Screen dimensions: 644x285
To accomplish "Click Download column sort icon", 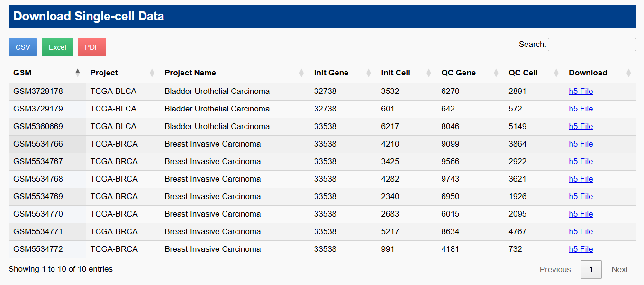I will [629, 73].
